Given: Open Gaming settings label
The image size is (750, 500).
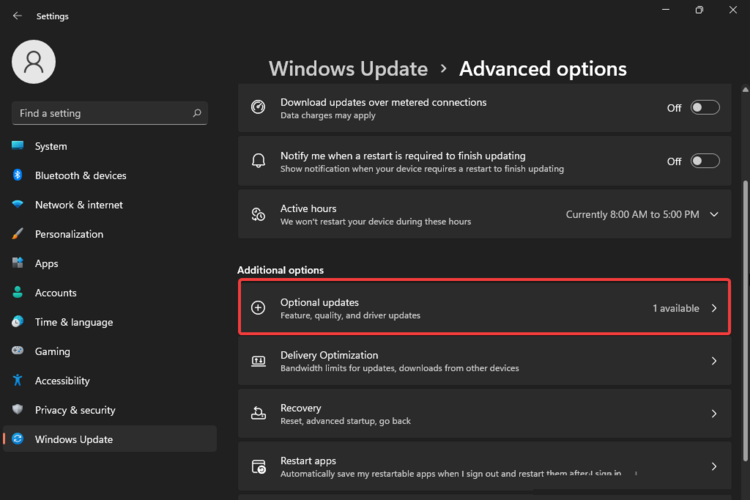Looking at the screenshot, I should pos(53,352).
